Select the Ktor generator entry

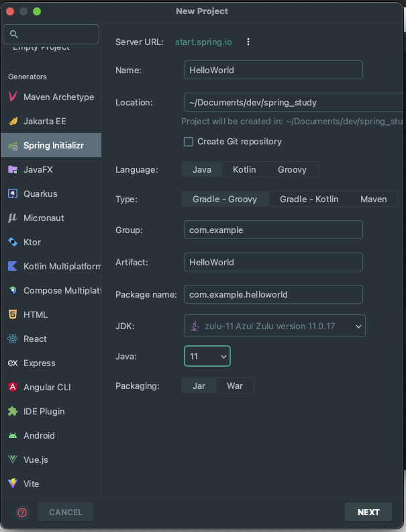point(51,242)
